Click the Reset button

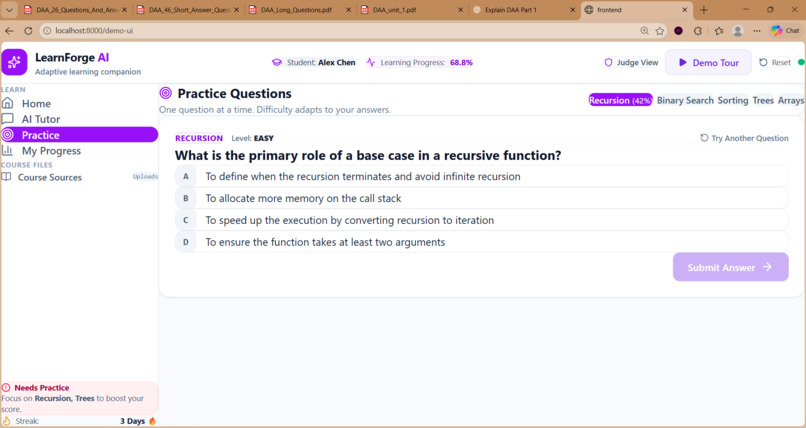click(x=775, y=62)
